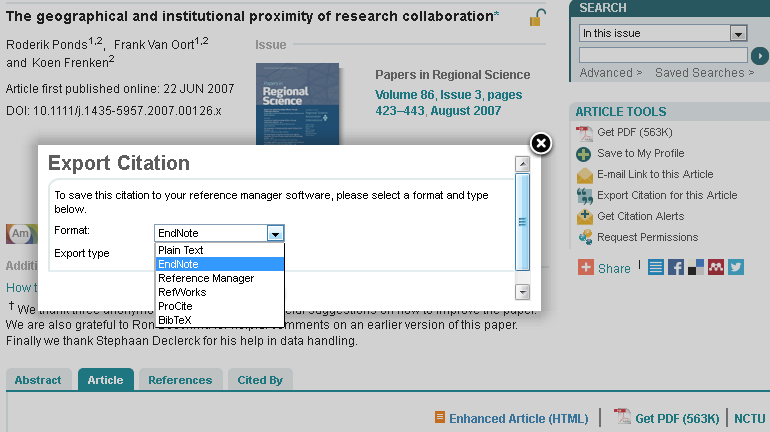
Task: Share the article on Delicious
Action: [696, 268]
